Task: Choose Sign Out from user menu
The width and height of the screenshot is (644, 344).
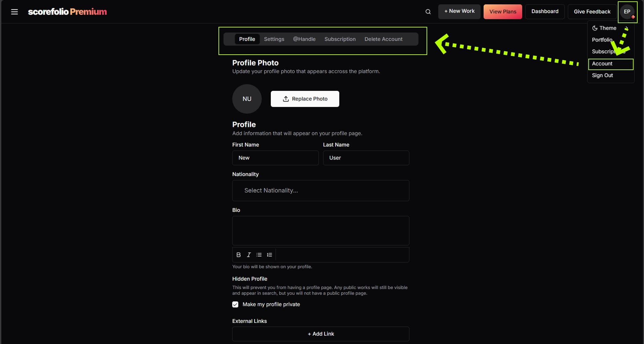Action: coord(610,75)
